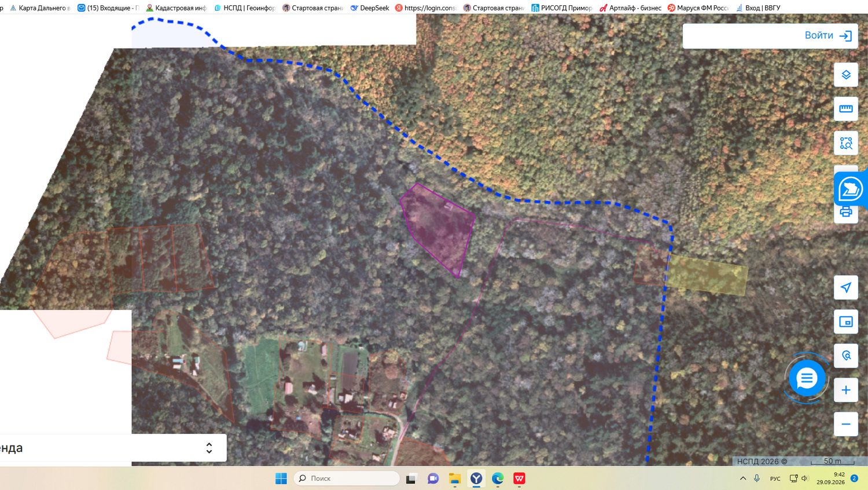Open the DeepSeek bookmark

370,8
